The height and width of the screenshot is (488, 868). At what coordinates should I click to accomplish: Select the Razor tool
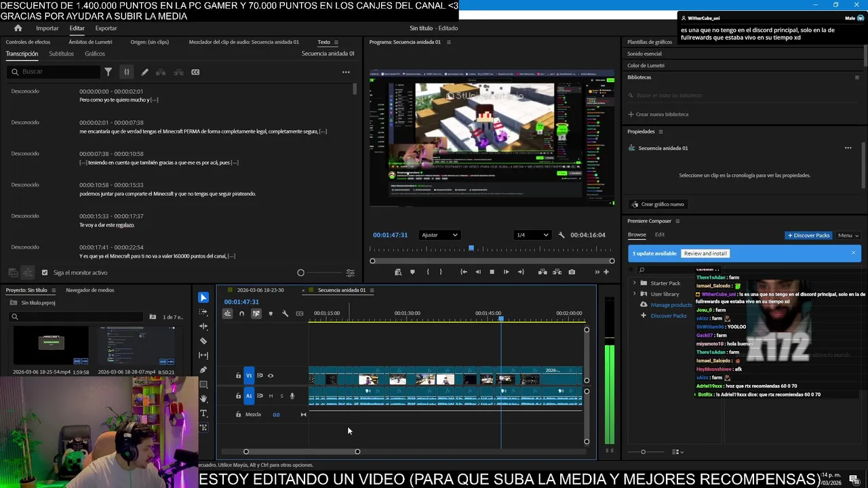[x=203, y=341]
